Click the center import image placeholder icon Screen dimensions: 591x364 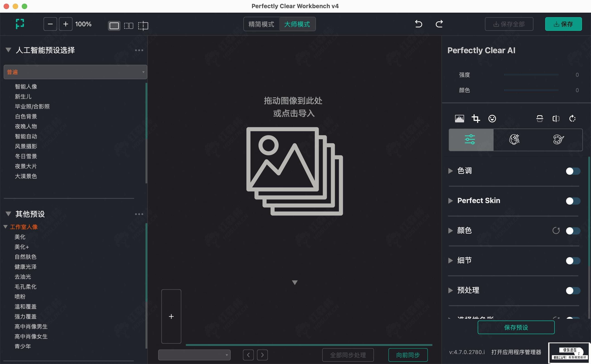pyautogui.click(x=294, y=171)
